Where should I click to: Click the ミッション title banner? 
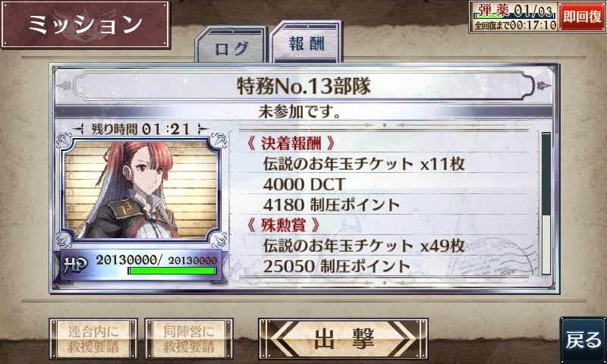(85, 24)
